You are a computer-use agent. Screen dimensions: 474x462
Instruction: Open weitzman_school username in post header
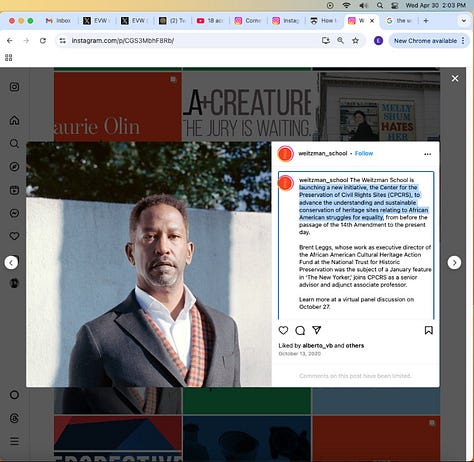323,153
